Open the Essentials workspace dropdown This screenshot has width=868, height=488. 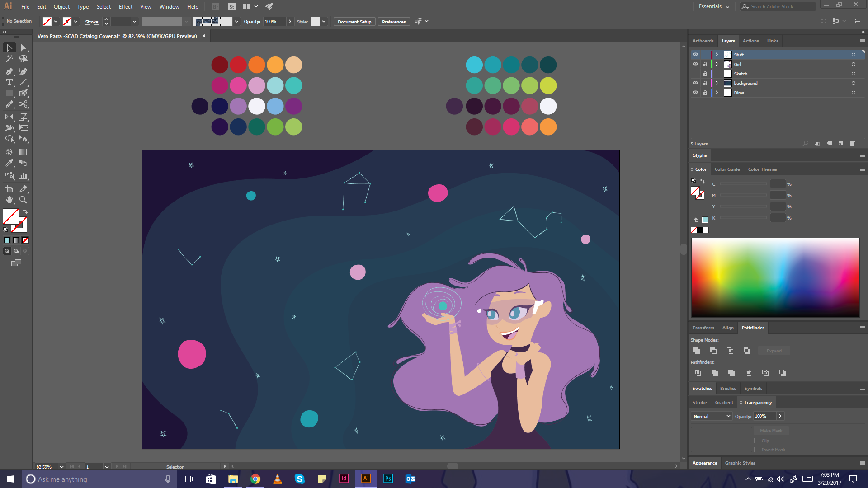coord(714,6)
